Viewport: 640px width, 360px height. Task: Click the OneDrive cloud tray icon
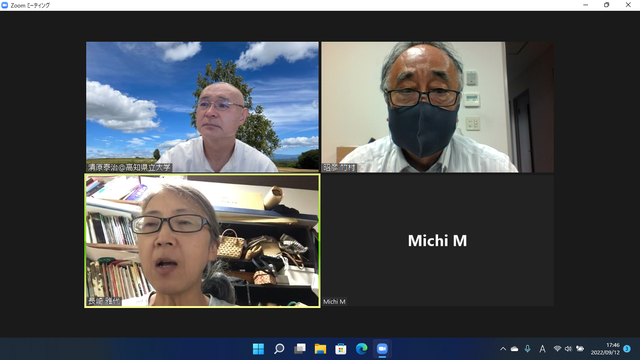515,349
